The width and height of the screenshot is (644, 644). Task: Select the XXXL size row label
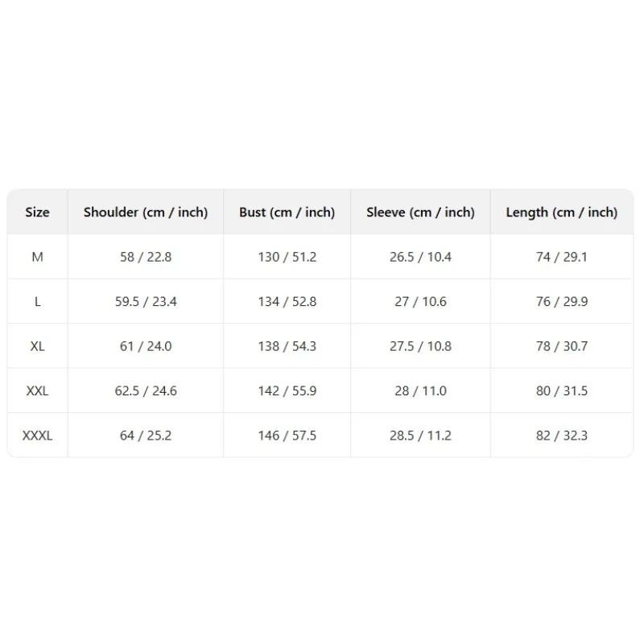(x=37, y=436)
